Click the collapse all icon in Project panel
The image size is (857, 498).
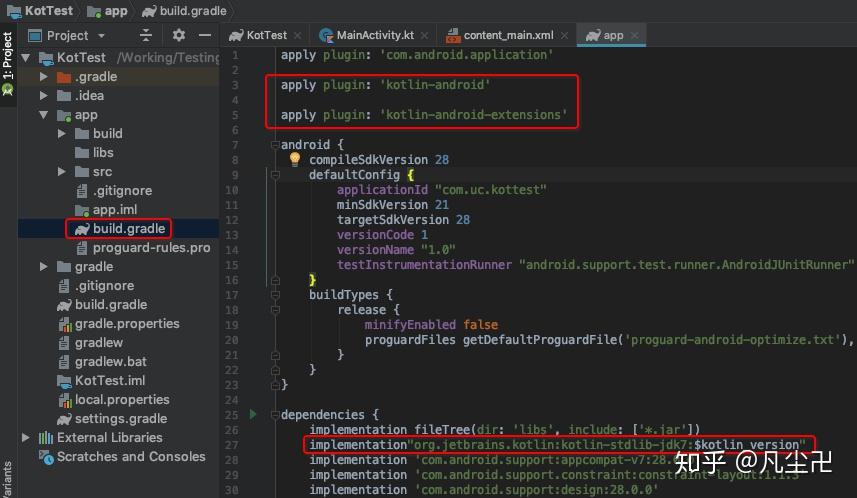(146, 36)
